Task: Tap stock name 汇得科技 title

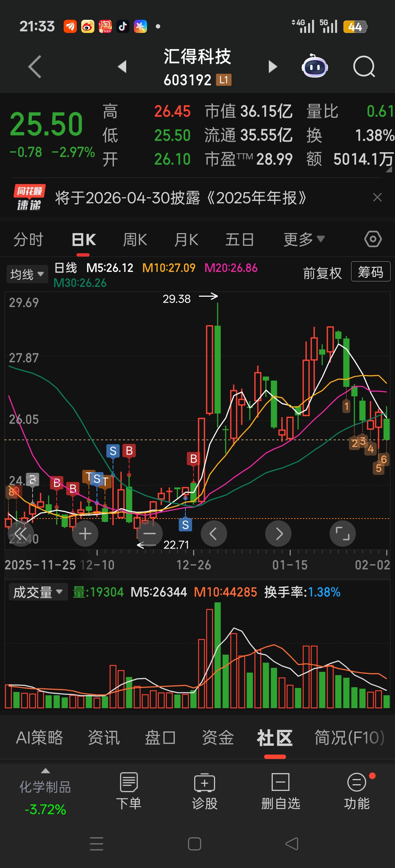Action: (197, 56)
